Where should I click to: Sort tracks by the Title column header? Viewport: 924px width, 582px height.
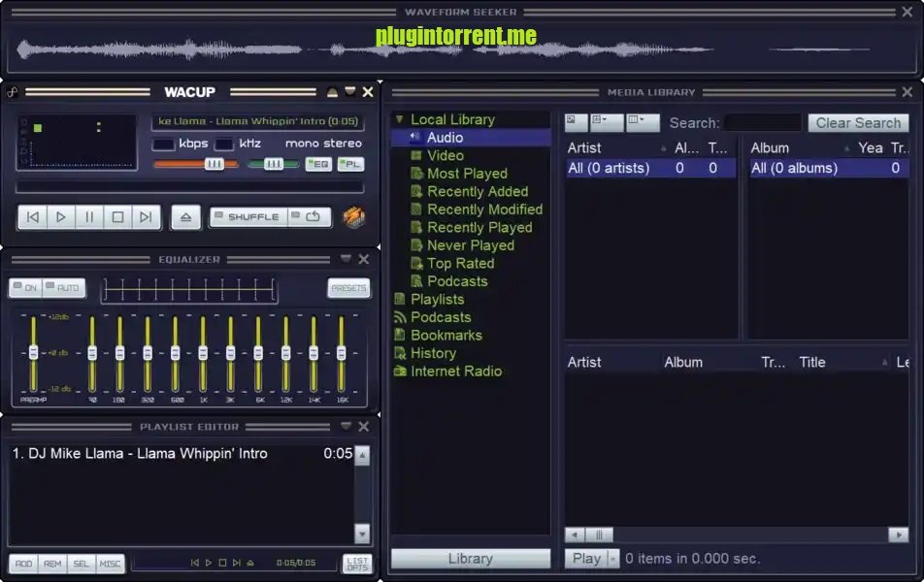812,362
